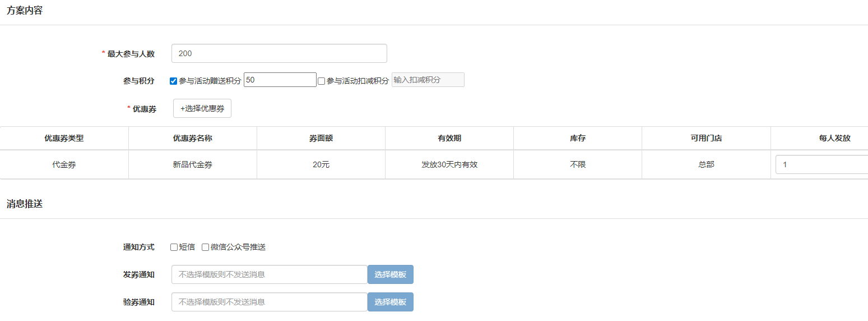Click the 新品代金券 coupon name cell
This screenshot has height=321, width=868.
[192, 165]
